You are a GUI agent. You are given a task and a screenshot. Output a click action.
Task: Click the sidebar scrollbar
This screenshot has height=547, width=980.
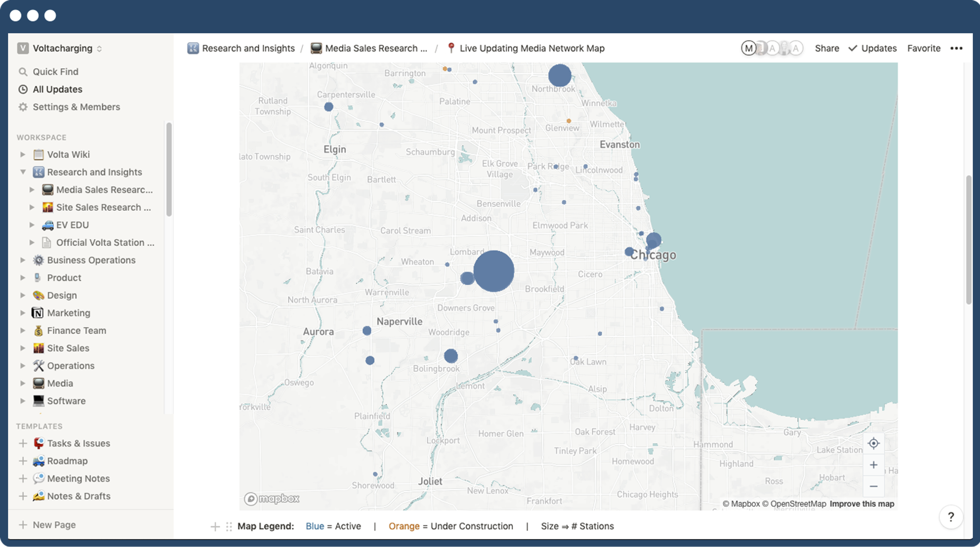click(169, 169)
